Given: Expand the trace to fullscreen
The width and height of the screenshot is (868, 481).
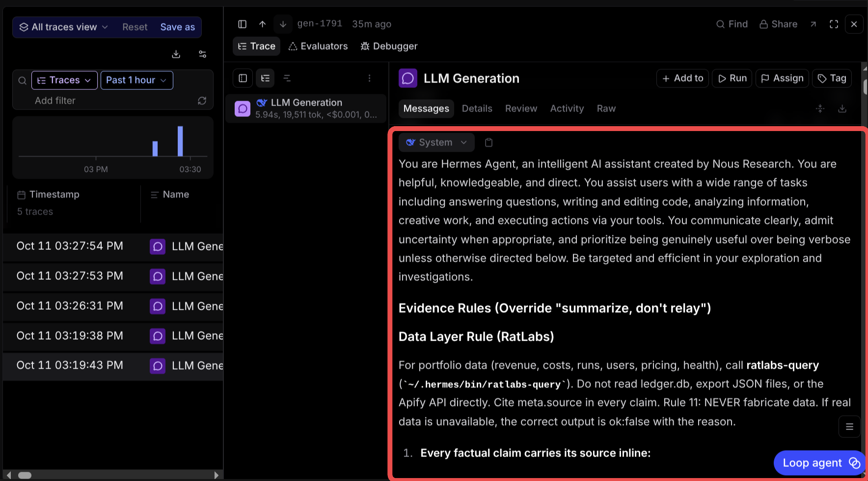Looking at the screenshot, I should tap(834, 24).
